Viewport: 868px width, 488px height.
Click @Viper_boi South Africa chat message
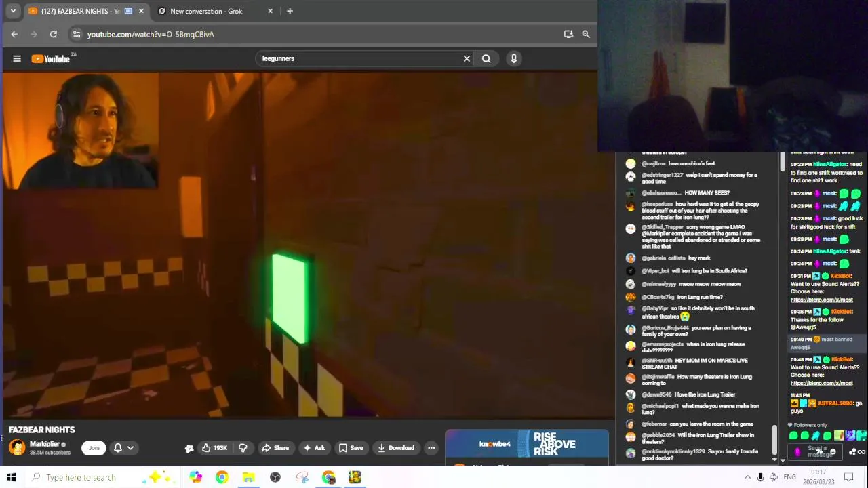pos(694,271)
